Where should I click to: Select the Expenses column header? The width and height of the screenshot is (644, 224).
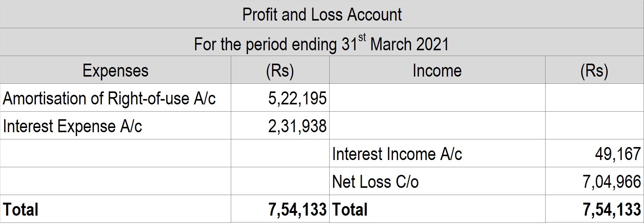pyautogui.click(x=115, y=70)
